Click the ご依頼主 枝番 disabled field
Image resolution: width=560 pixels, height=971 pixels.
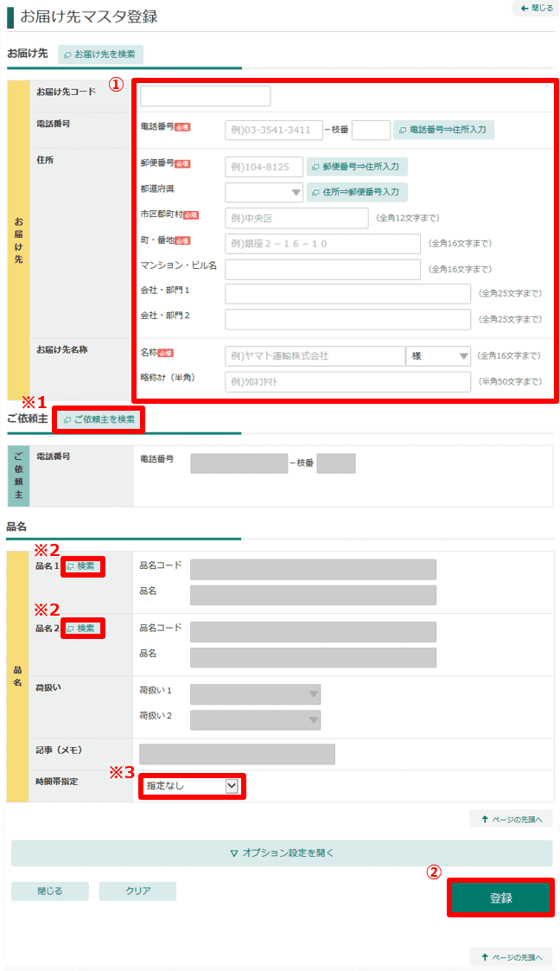click(x=336, y=463)
